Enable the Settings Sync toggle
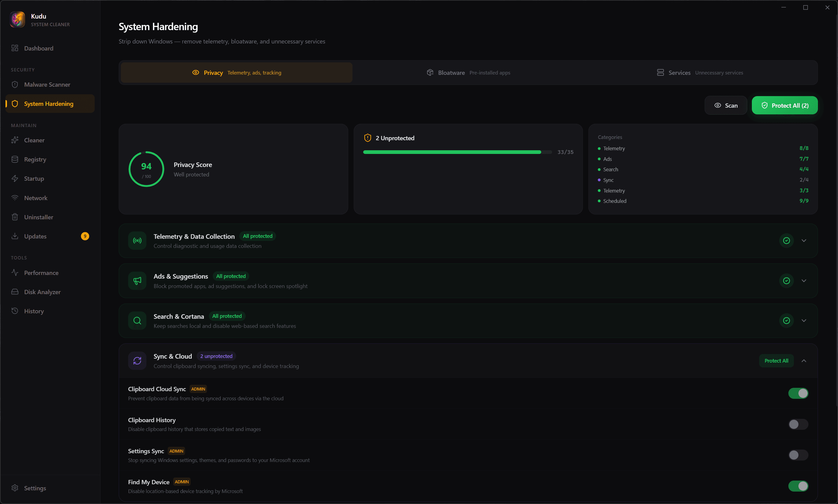The image size is (838, 504). pos(798,455)
